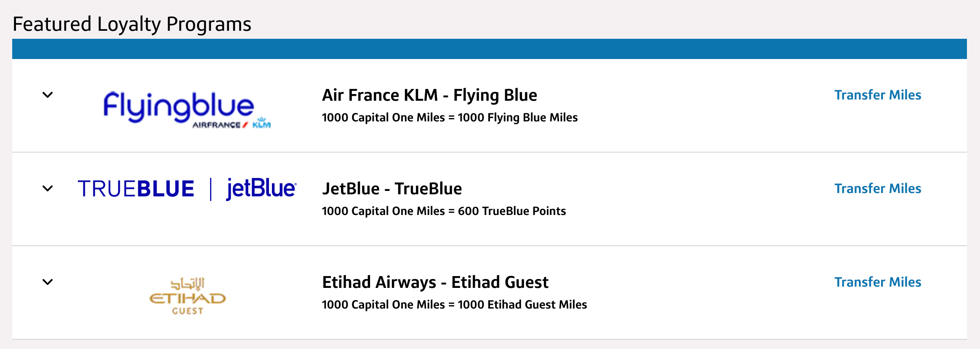This screenshot has width=980, height=349.
Task: Click the Featured Loyalty Programs heading
Action: point(132,24)
